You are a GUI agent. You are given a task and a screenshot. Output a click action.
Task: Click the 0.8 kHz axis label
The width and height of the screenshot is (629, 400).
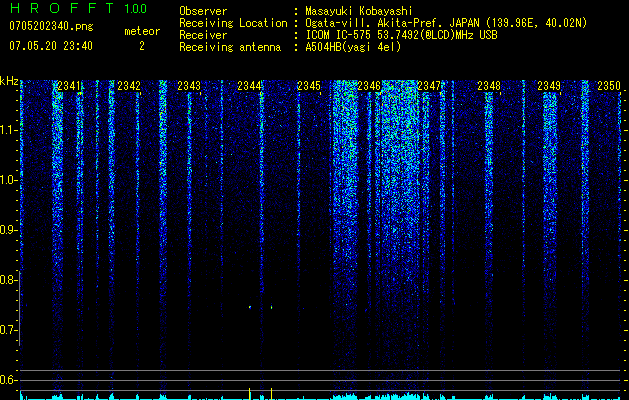8,280
